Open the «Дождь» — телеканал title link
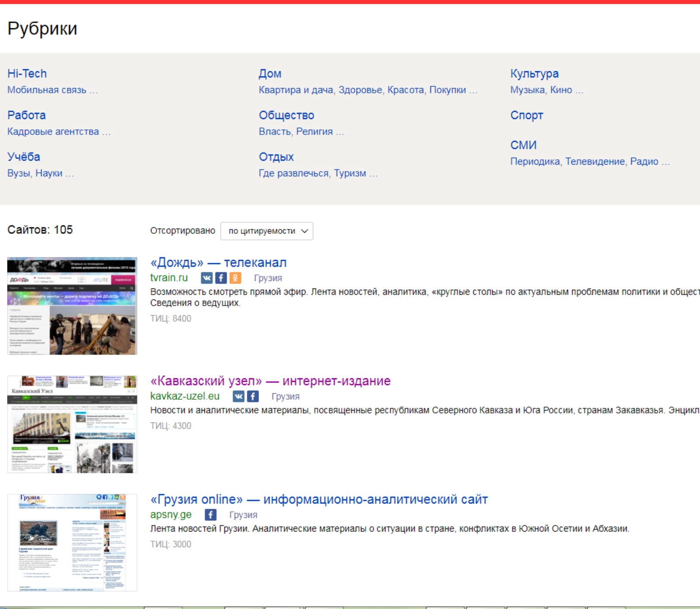700x609 pixels. pos(218,263)
